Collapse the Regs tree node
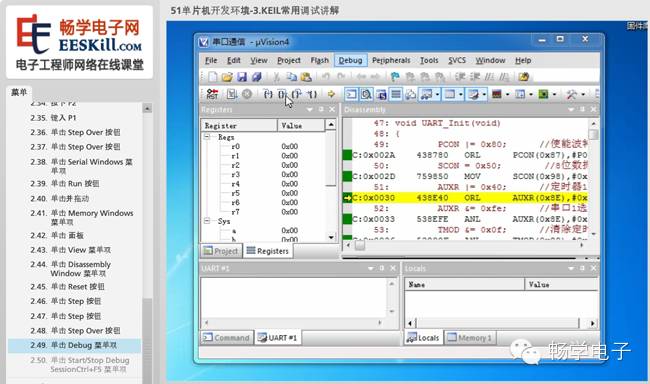The height and width of the screenshot is (384, 650). [x=207, y=137]
